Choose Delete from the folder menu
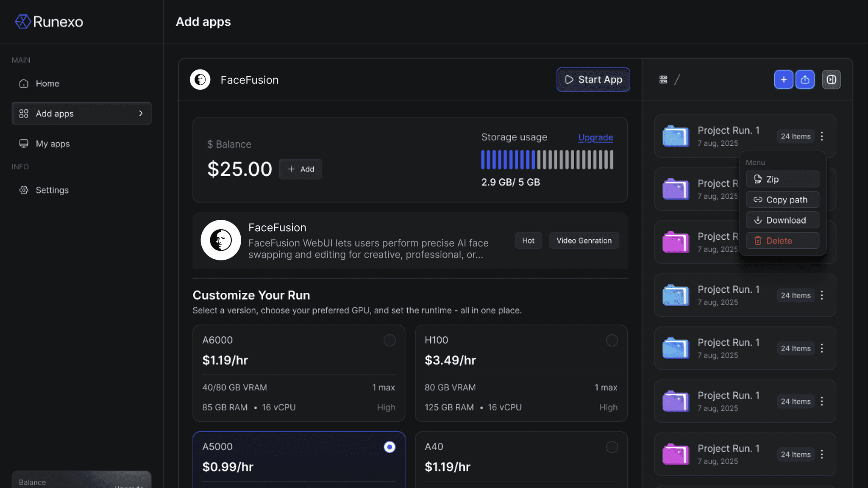 [782, 241]
